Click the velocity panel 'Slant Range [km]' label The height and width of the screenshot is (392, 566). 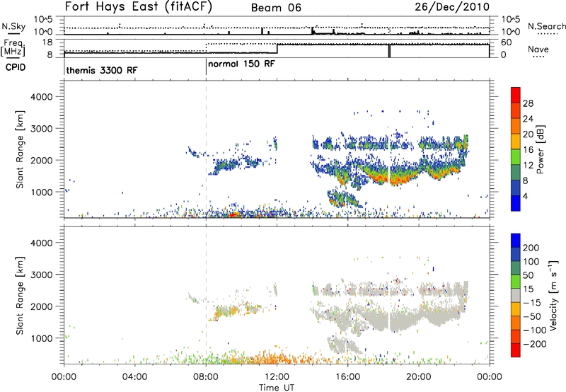click(20, 296)
